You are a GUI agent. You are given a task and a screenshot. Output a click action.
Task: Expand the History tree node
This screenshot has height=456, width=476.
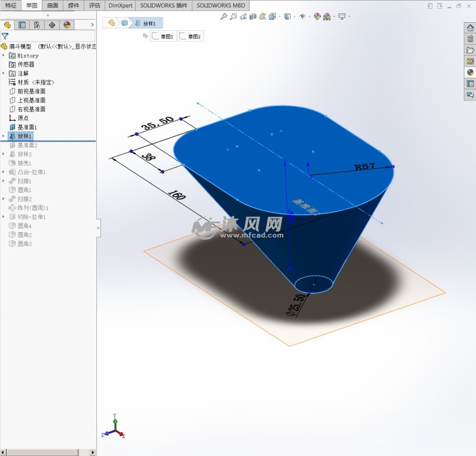click(x=3, y=56)
